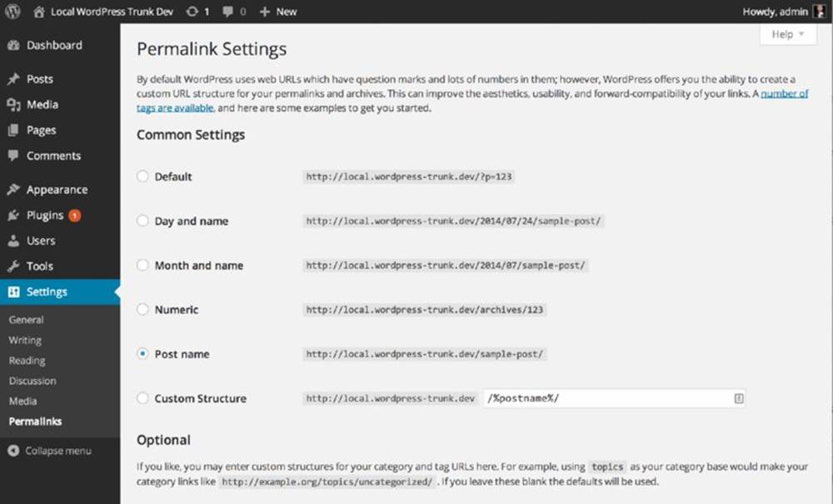Click the custom structure text field
Screen dimensions: 833x504
614,398
